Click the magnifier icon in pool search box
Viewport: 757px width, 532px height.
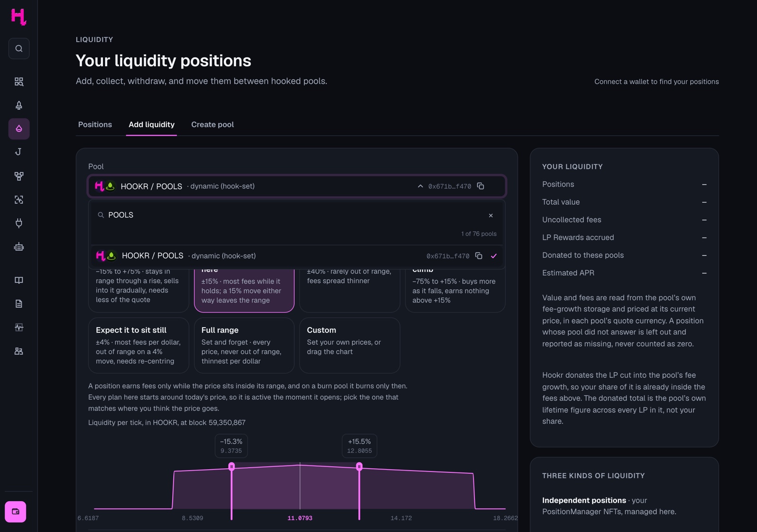101,215
